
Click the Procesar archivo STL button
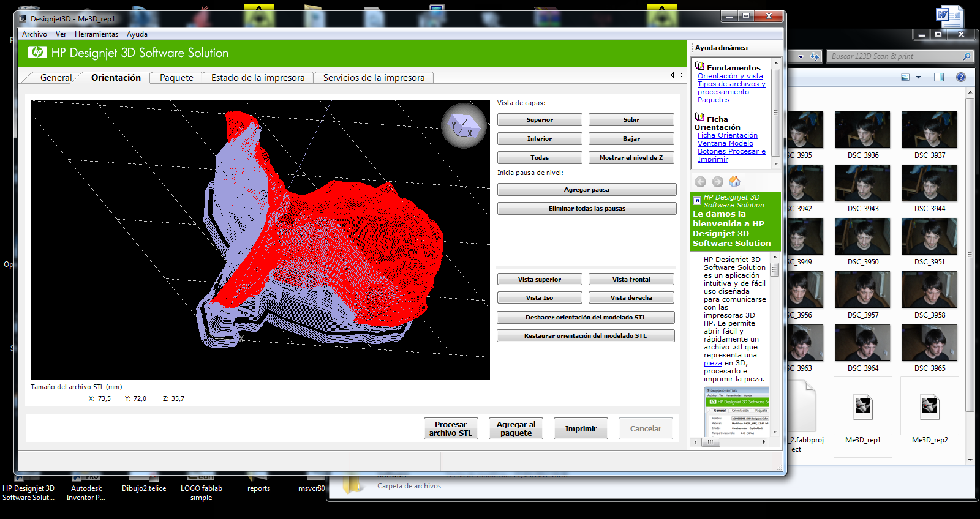tap(451, 428)
